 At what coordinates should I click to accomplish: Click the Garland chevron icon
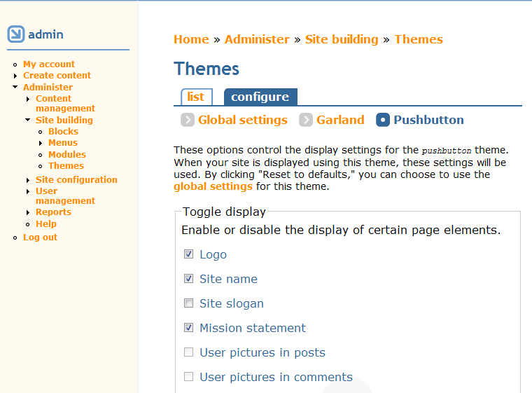point(306,120)
